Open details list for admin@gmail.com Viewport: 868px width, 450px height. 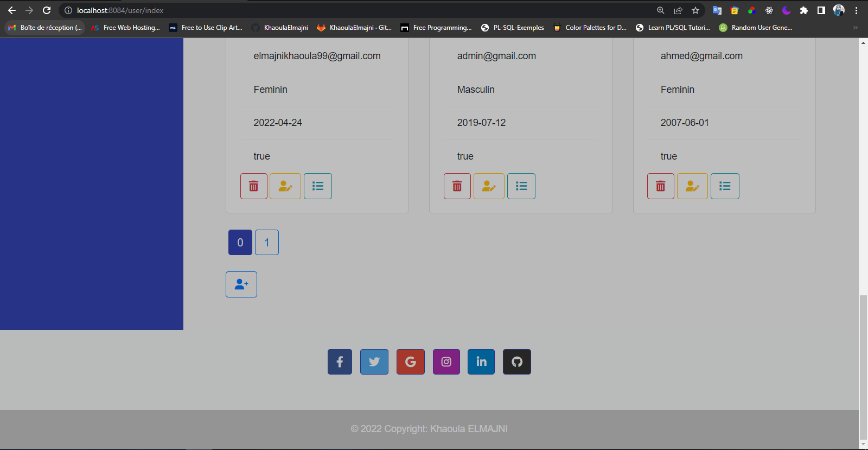click(x=521, y=186)
